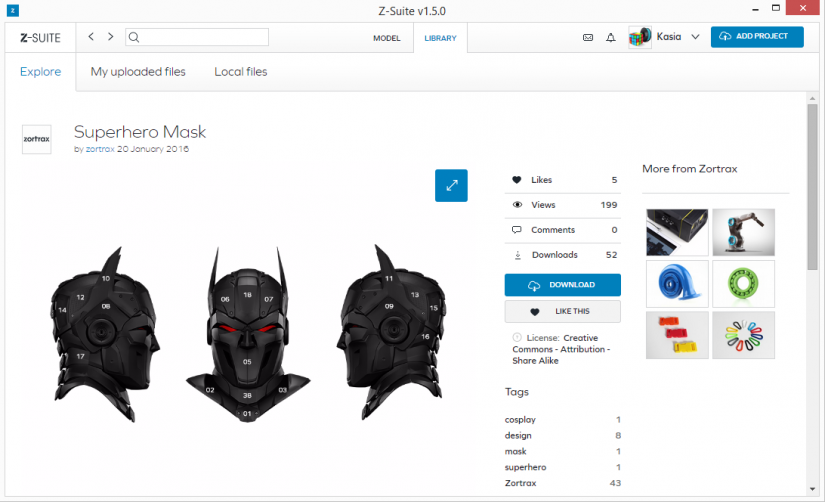The width and height of the screenshot is (825, 502).
Task: Click the vertical scrollbar thumb
Action: coord(812,187)
